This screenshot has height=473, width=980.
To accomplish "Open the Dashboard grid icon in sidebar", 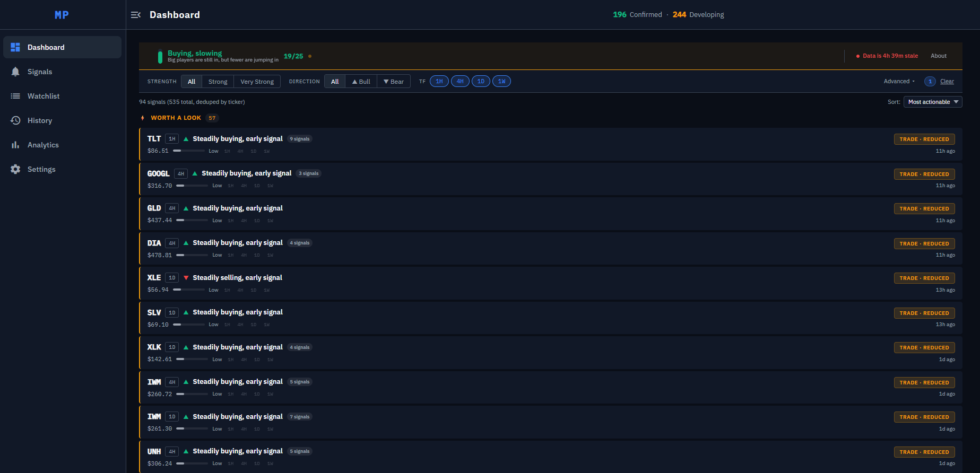I will (15, 47).
